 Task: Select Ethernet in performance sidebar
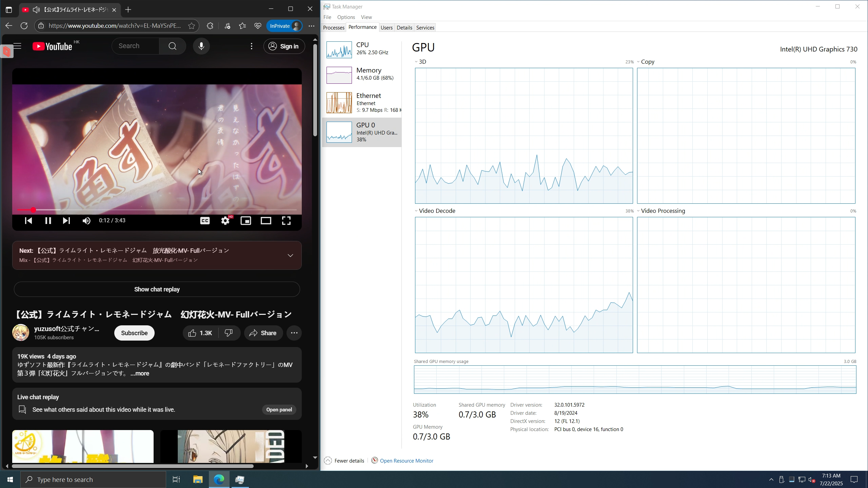click(362, 102)
